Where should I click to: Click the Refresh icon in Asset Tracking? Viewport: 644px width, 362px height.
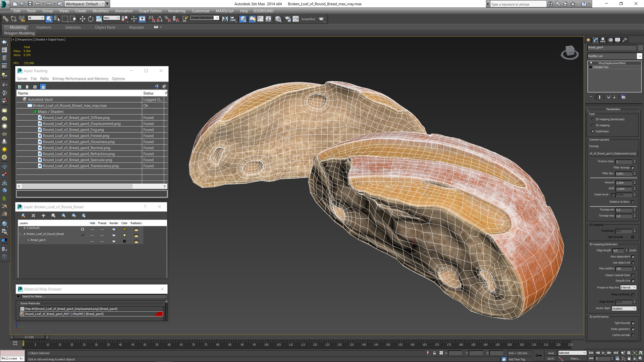tap(19, 87)
